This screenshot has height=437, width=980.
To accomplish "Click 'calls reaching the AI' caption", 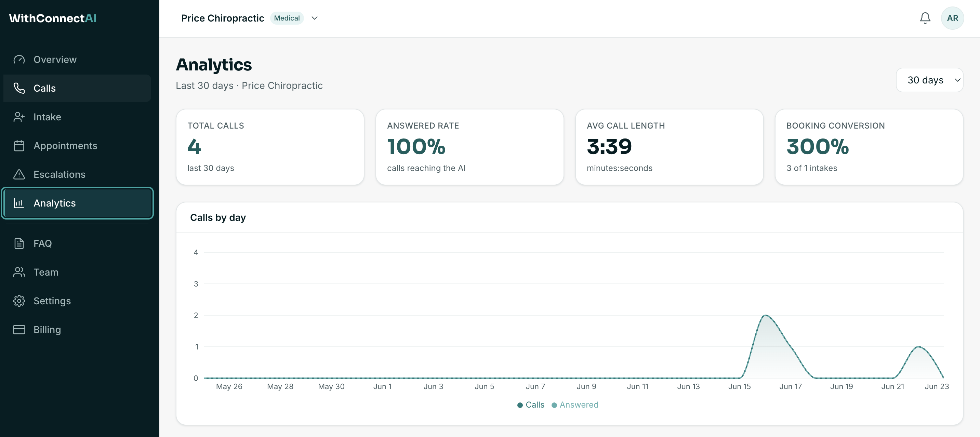I will click(x=426, y=168).
